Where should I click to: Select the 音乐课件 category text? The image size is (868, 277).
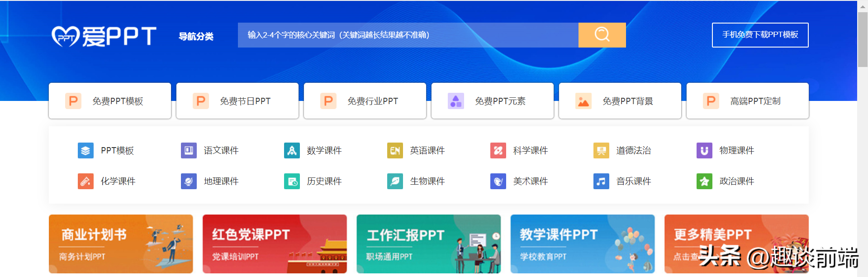[x=634, y=181]
